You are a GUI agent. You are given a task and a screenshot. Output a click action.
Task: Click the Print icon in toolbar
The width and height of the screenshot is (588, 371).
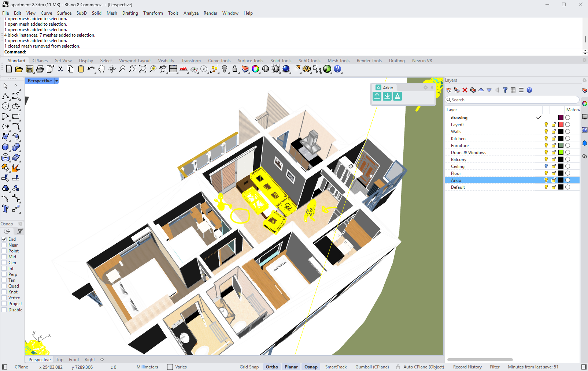[x=40, y=69]
